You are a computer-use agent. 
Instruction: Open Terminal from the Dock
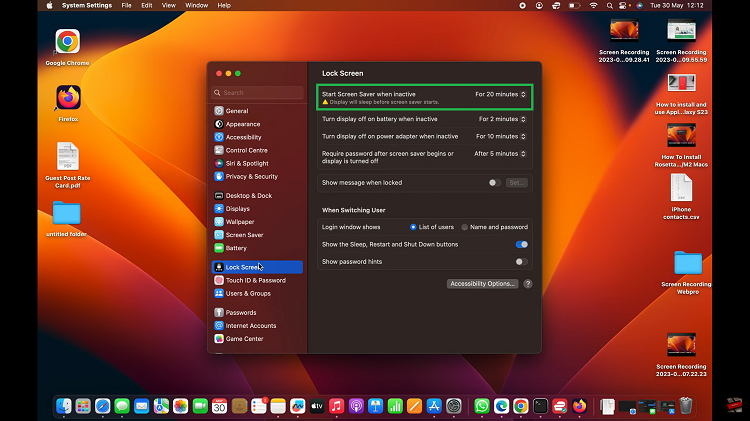pos(540,406)
